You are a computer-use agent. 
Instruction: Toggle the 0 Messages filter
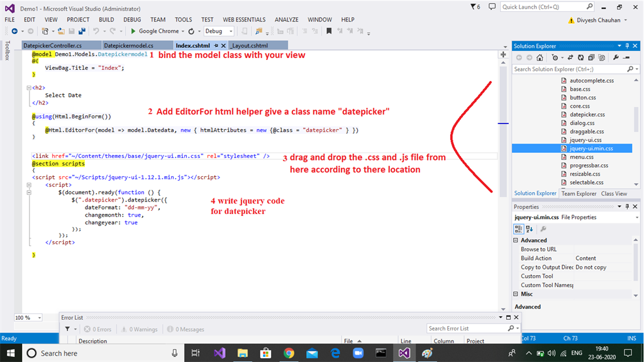pyautogui.click(x=186, y=329)
